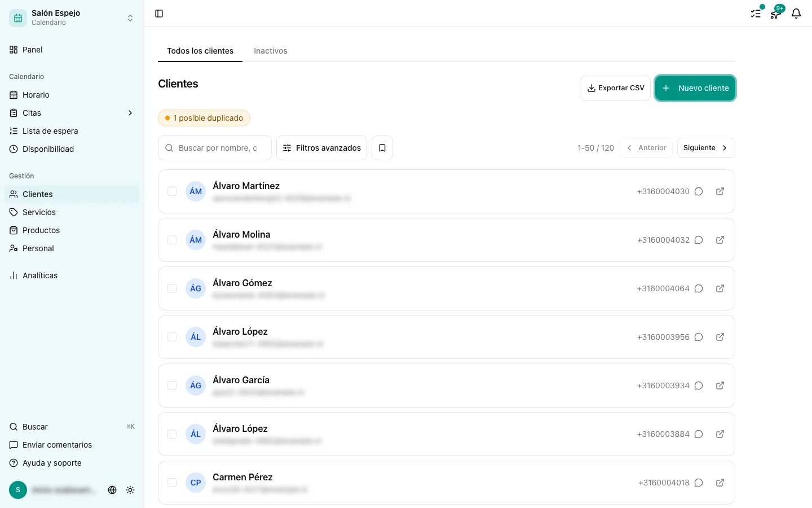The width and height of the screenshot is (812, 508).
Task: Check the row with phone +3160003884
Action: (172, 434)
